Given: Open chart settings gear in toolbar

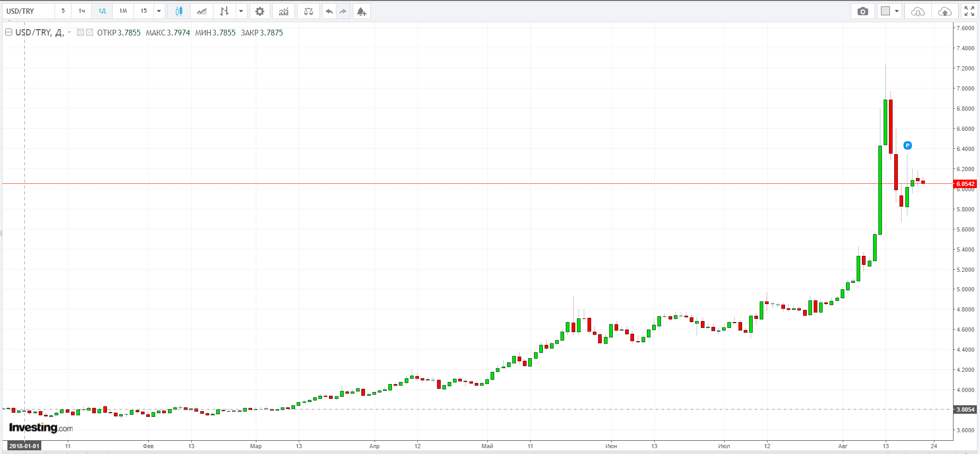Looking at the screenshot, I should tap(260, 11).
